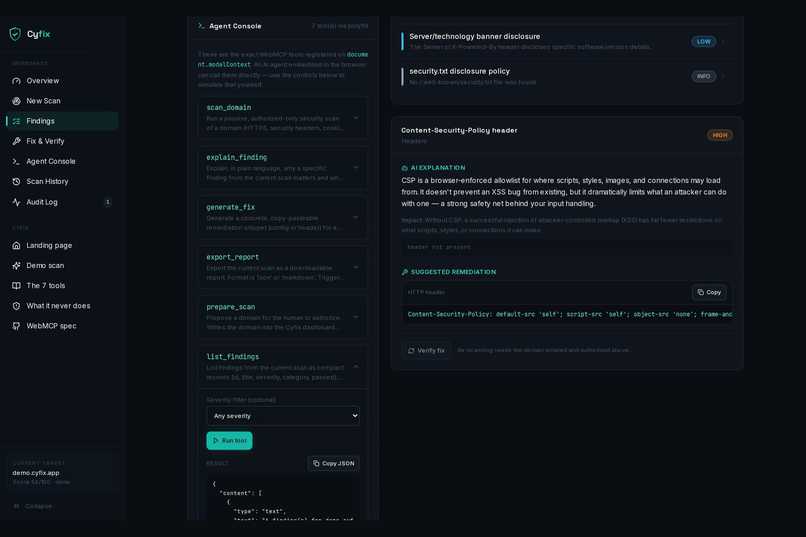Click the Demo scan sparkle icon
The height and width of the screenshot is (537, 806).
pyautogui.click(x=16, y=266)
